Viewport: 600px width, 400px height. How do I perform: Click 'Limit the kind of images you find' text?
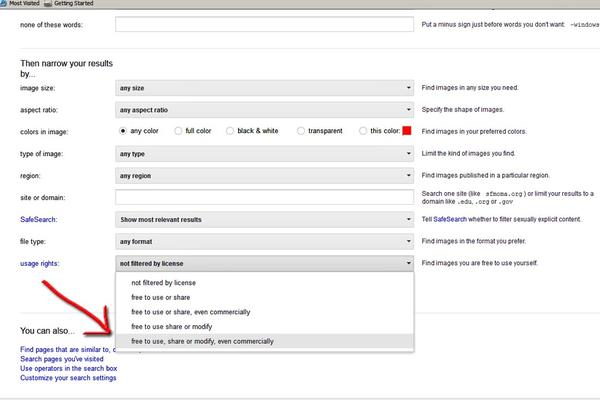click(469, 153)
